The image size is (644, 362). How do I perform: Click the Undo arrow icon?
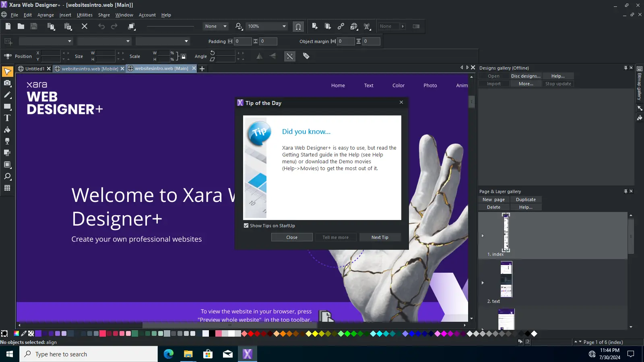[101, 26]
